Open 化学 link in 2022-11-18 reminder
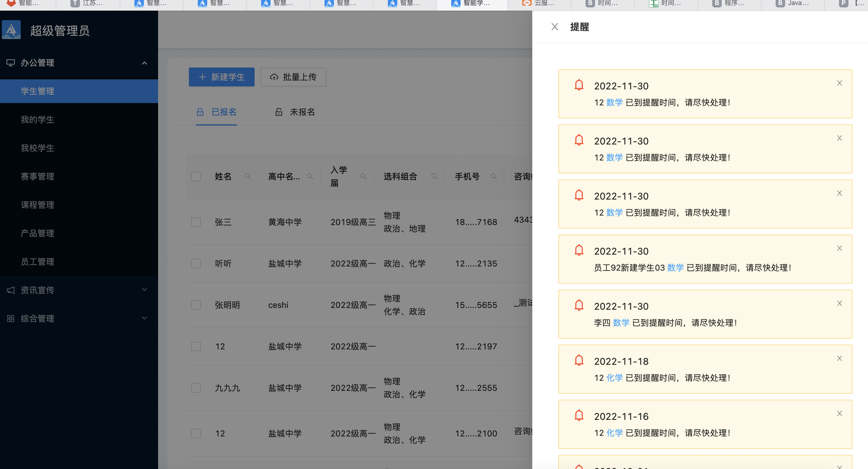 click(x=614, y=378)
